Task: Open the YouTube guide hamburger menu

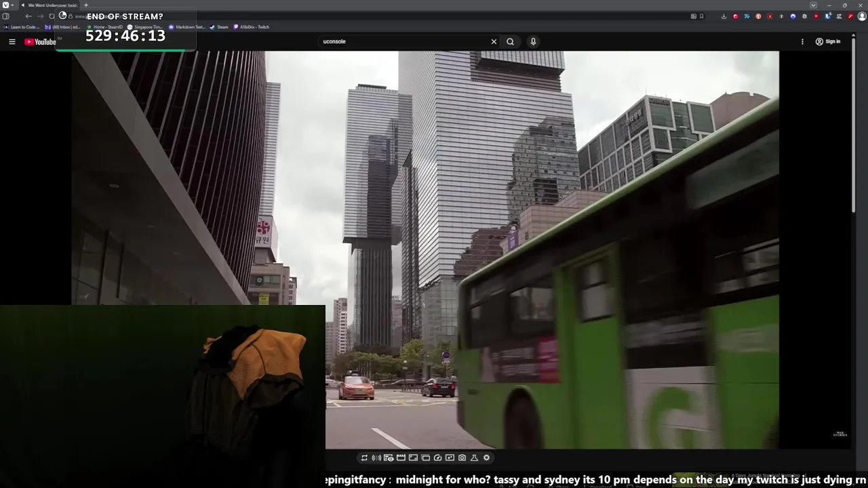Action: [x=12, y=41]
